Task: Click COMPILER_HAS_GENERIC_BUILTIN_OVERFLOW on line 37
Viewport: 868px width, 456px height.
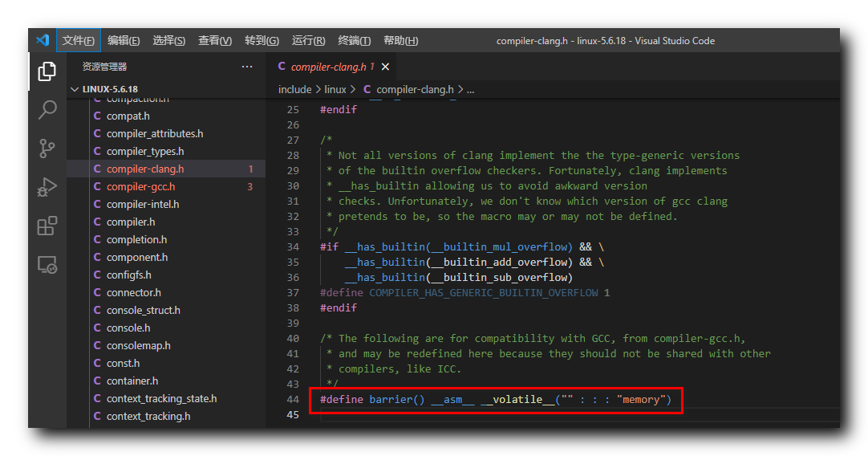Action: pyautogui.click(x=484, y=292)
